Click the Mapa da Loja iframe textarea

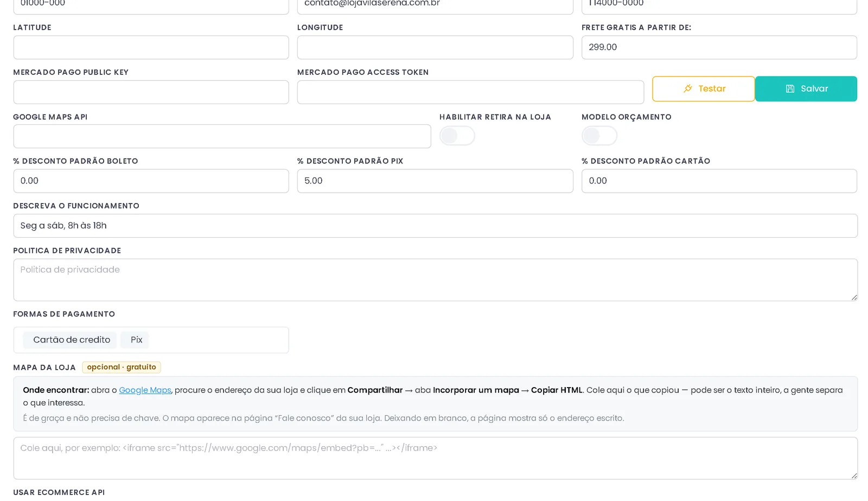click(x=435, y=458)
